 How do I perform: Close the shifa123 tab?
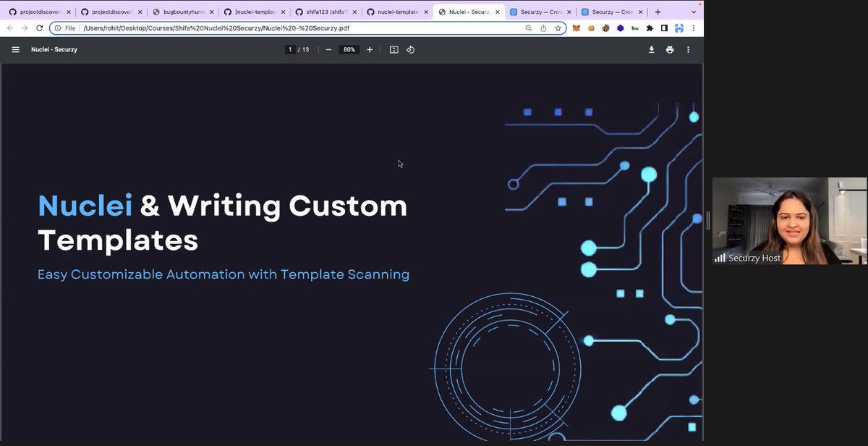tap(354, 12)
